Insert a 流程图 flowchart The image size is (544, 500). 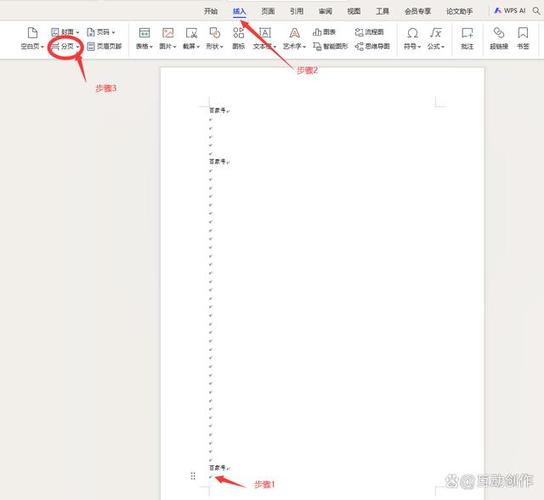[369, 32]
